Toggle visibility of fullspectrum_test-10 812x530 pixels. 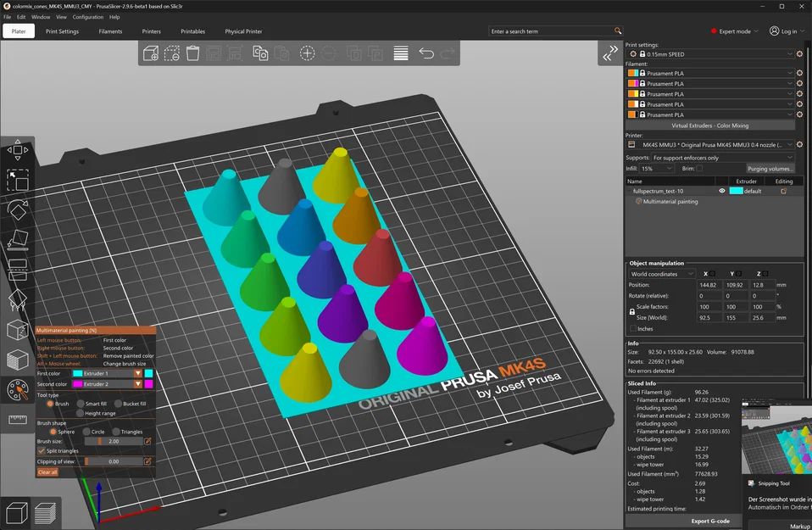click(x=721, y=191)
